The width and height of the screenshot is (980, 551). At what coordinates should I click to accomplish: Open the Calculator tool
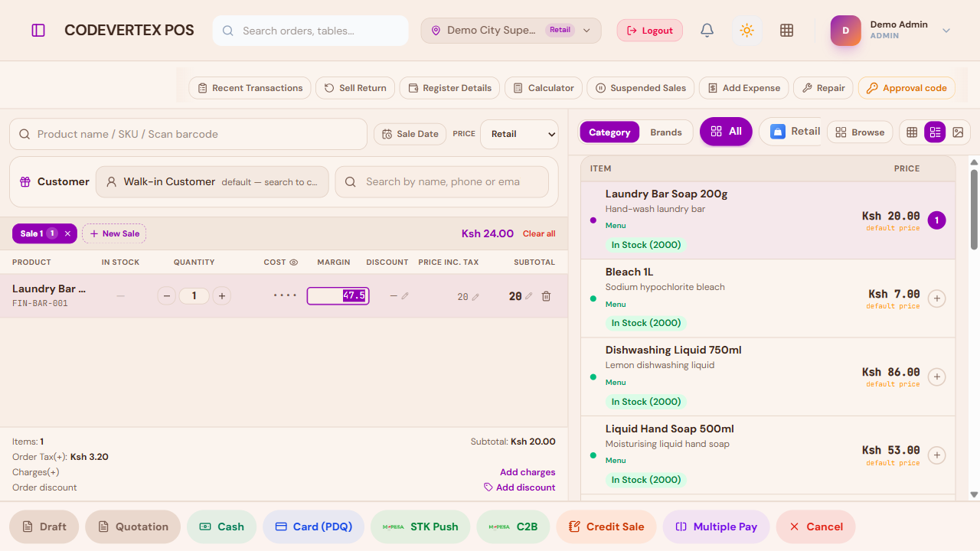point(544,88)
